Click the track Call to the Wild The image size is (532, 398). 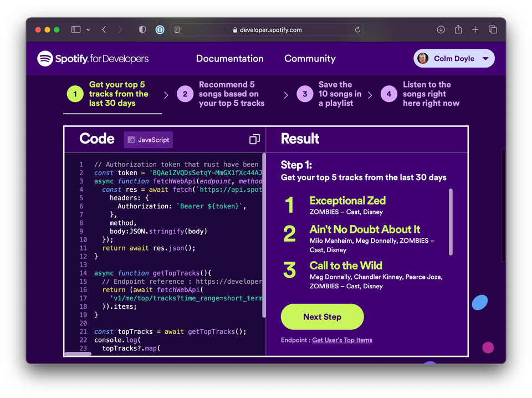[346, 266]
